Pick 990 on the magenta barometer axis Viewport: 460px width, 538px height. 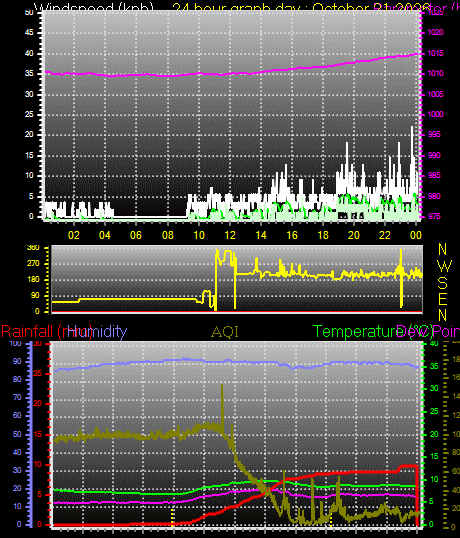pyautogui.click(x=434, y=155)
